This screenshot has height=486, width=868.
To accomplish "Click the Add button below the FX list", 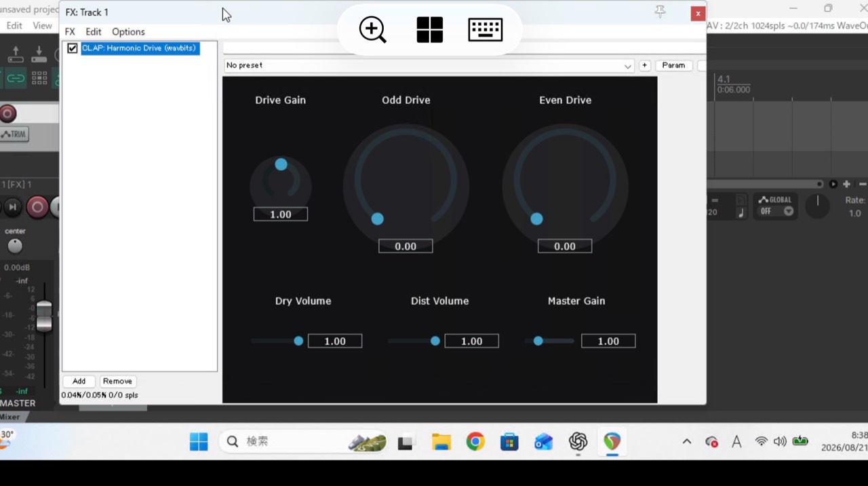I will coord(79,381).
